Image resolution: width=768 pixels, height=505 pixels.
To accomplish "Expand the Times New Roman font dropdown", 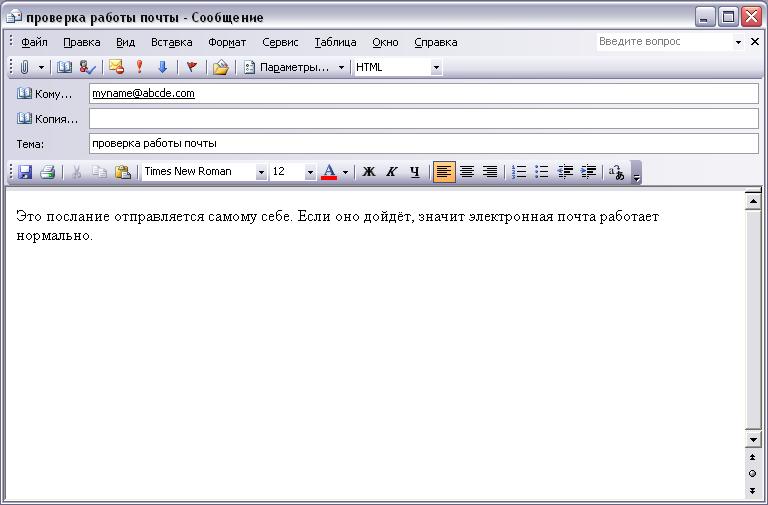I will 261,172.
